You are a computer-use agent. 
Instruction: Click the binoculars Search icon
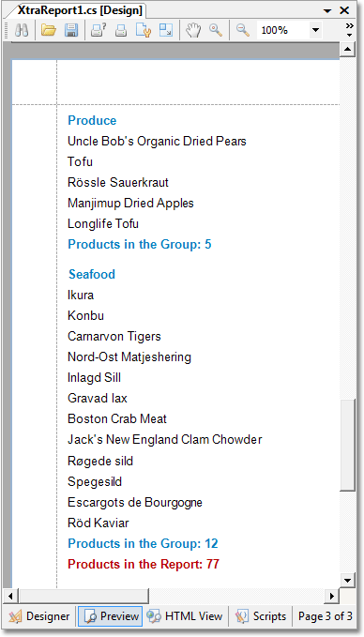[x=22, y=30]
